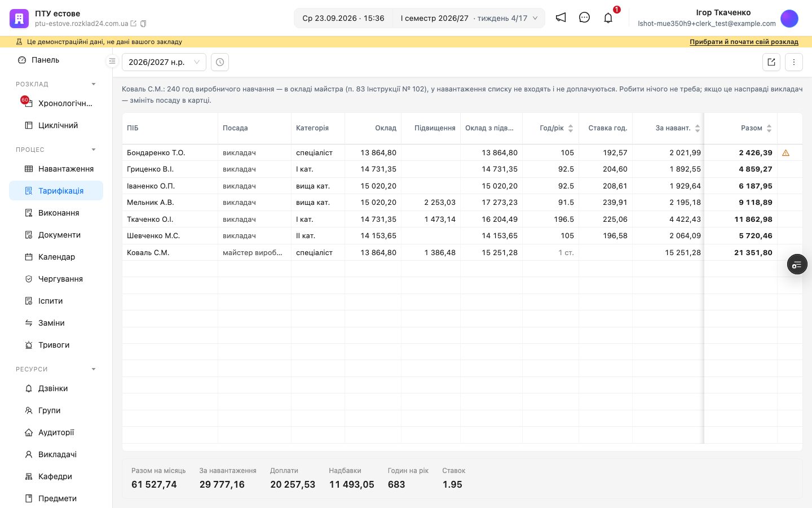Click the export icon button
812x508 pixels.
771,62
